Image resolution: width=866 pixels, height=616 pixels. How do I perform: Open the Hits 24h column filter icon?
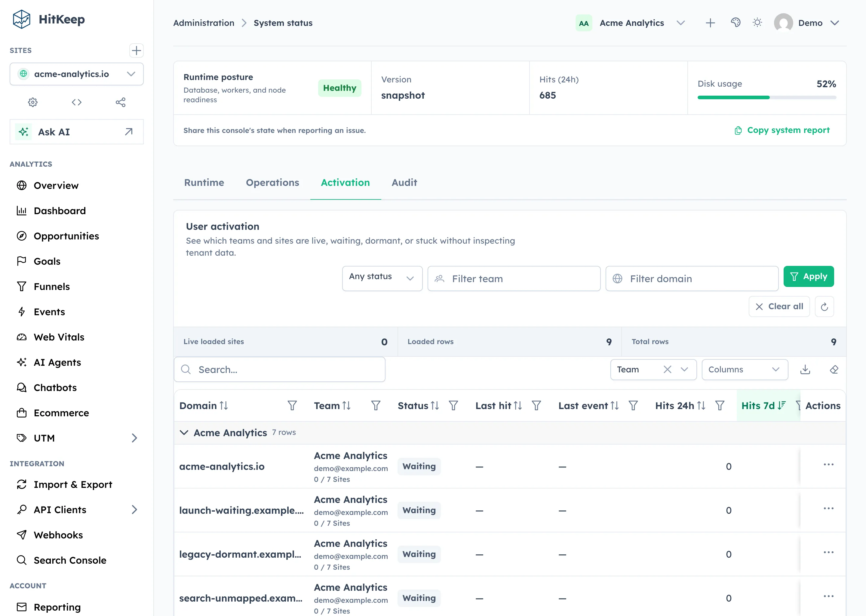click(x=720, y=405)
